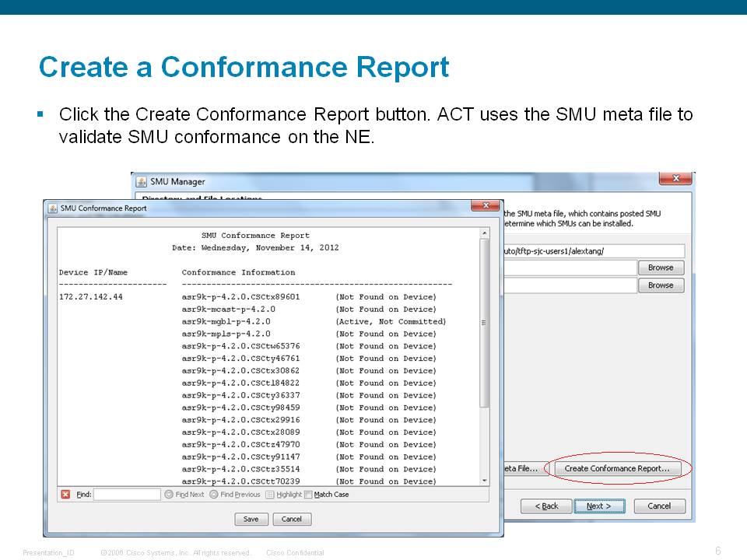The width and height of the screenshot is (747, 560).
Task: Click the SMU Conformance Report title icon
Action: tap(52, 208)
